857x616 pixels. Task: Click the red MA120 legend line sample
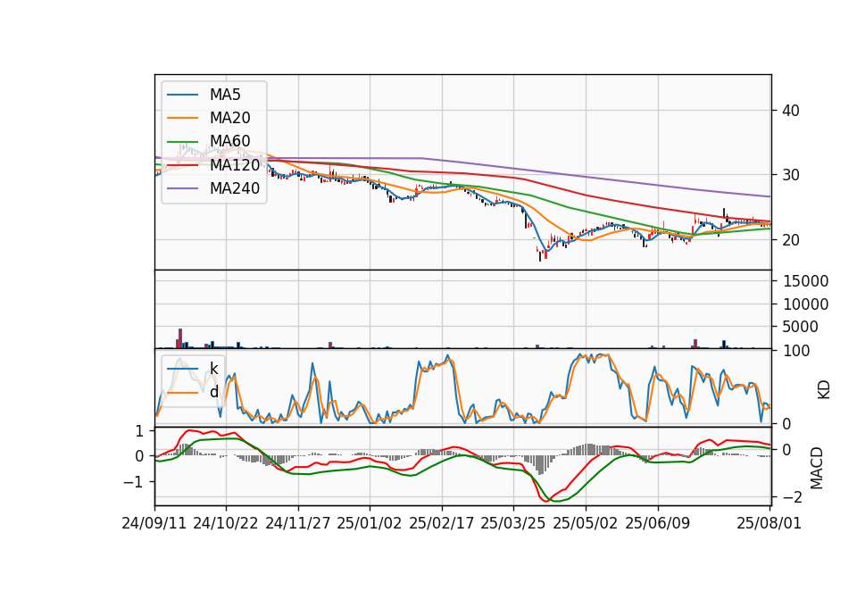[x=182, y=165]
